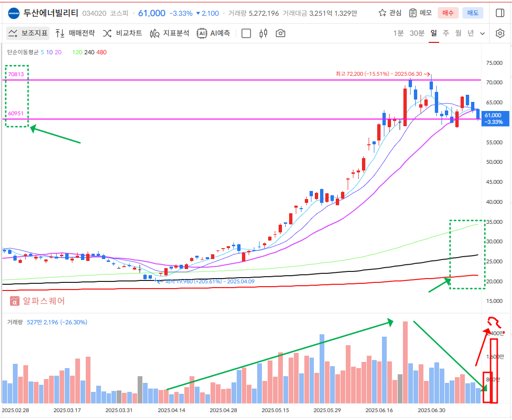The height and width of the screenshot is (420, 512).
Task: Click the 120-day moving average label
Action: (77, 52)
